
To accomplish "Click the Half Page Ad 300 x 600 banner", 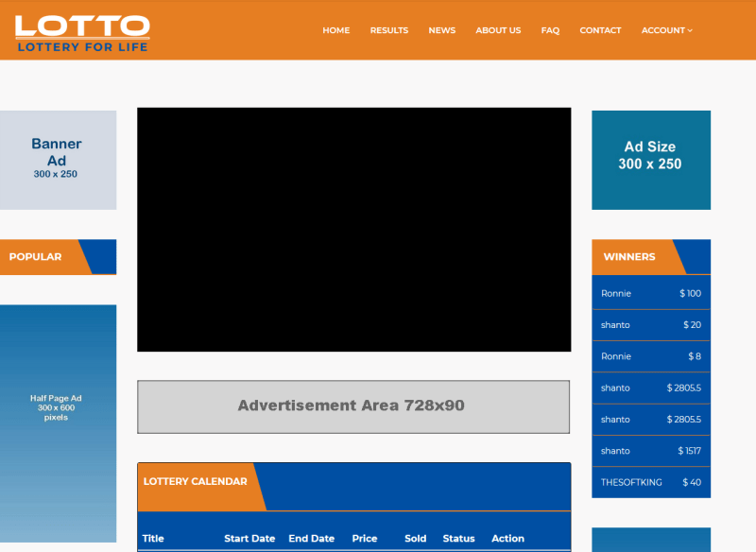I will click(x=58, y=422).
